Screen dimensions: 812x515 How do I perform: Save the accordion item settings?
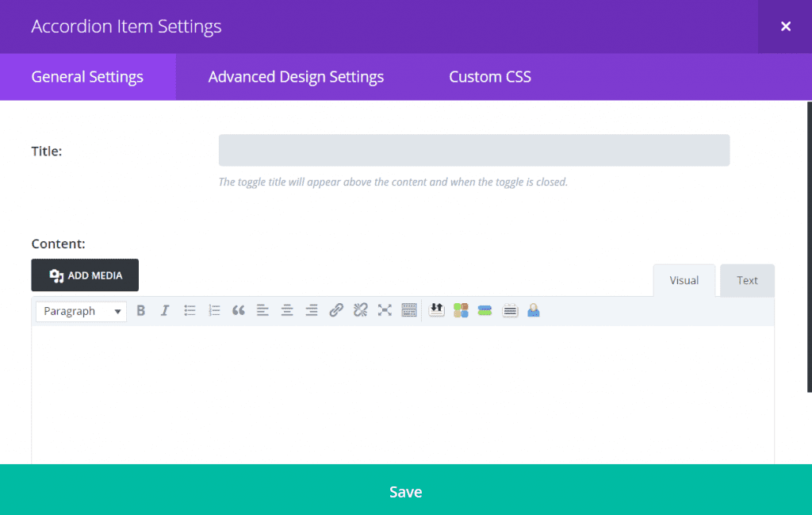point(405,491)
